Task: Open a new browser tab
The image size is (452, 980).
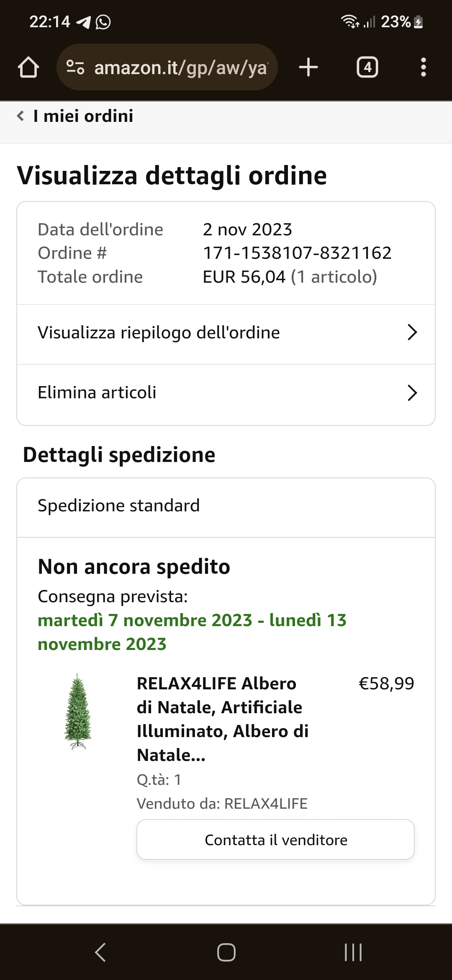Action: 308,67
